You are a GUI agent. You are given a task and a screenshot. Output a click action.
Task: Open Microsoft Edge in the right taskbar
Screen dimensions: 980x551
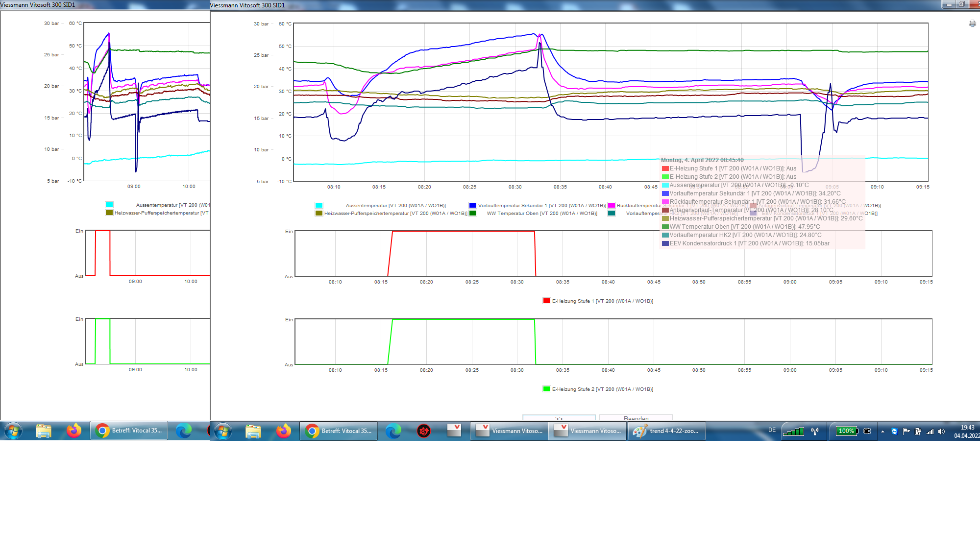[x=393, y=431]
